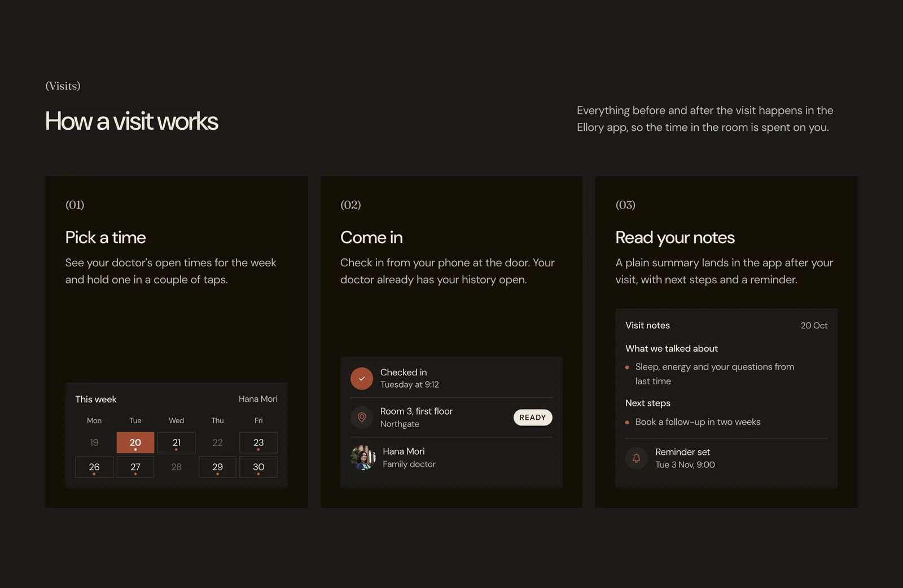Select date 23 on Friday
The image size is (903, 588).
click(x=258, y=442)
